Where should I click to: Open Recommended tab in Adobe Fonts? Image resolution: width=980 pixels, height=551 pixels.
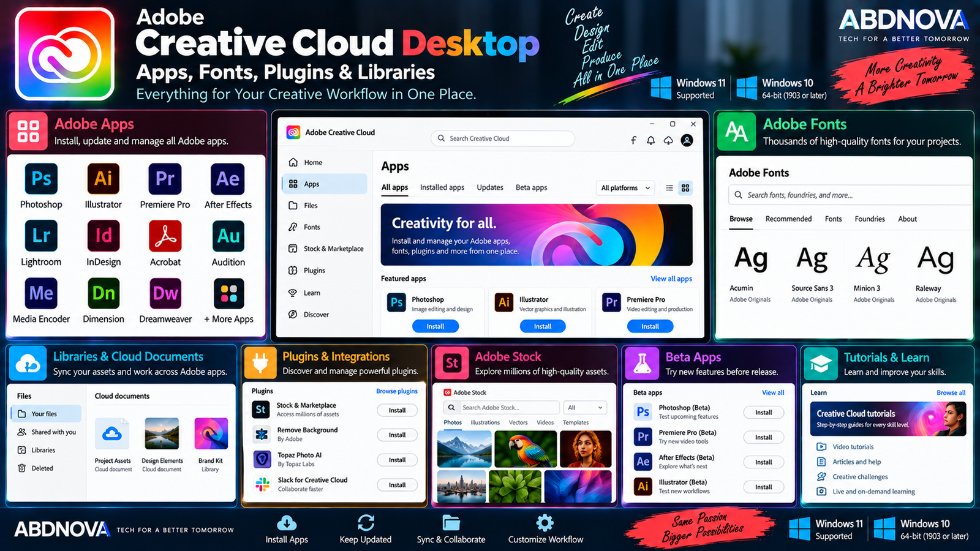click(788, 219)
